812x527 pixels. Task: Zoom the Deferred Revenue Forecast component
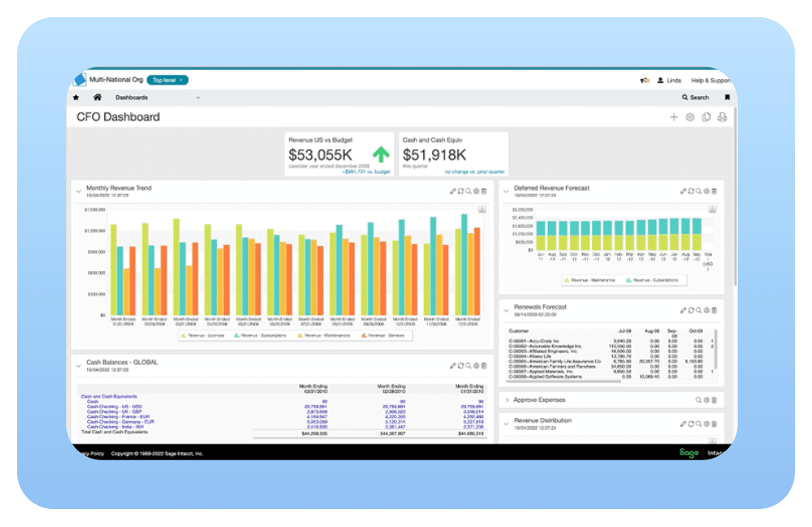699,191
